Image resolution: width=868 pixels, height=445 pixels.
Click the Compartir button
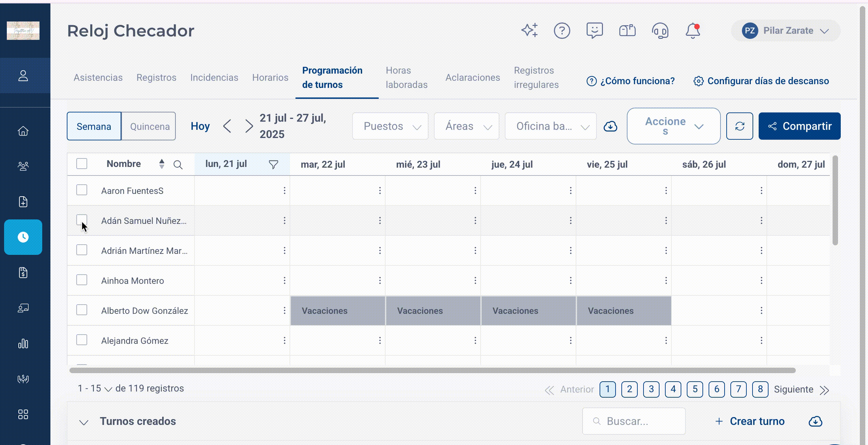point(800,126)
